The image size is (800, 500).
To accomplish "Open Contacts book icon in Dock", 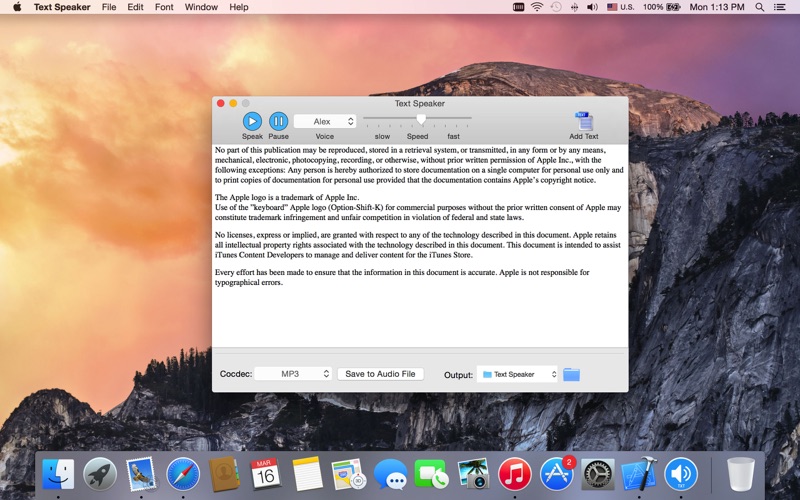I will (x=224, y=474).
